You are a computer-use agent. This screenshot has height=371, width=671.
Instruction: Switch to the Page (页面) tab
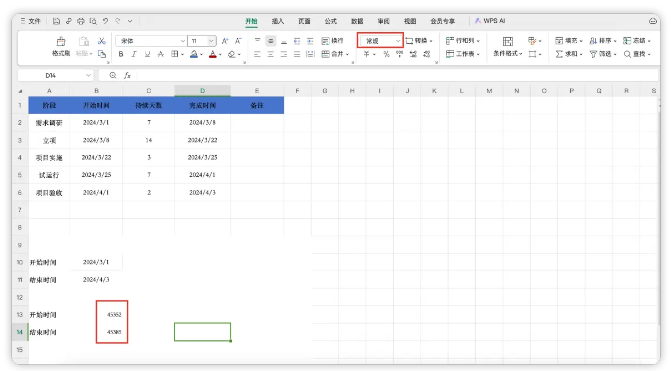pos(304,21)
